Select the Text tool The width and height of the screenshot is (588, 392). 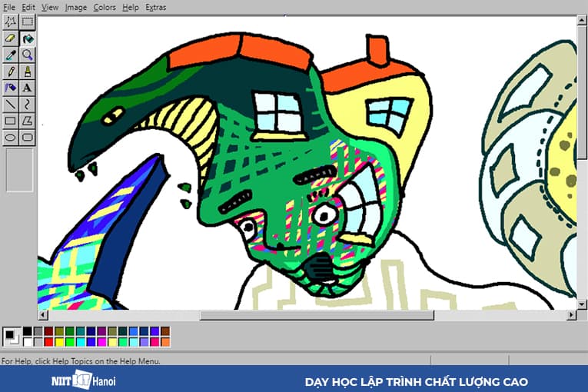click(x=28, y=88)
